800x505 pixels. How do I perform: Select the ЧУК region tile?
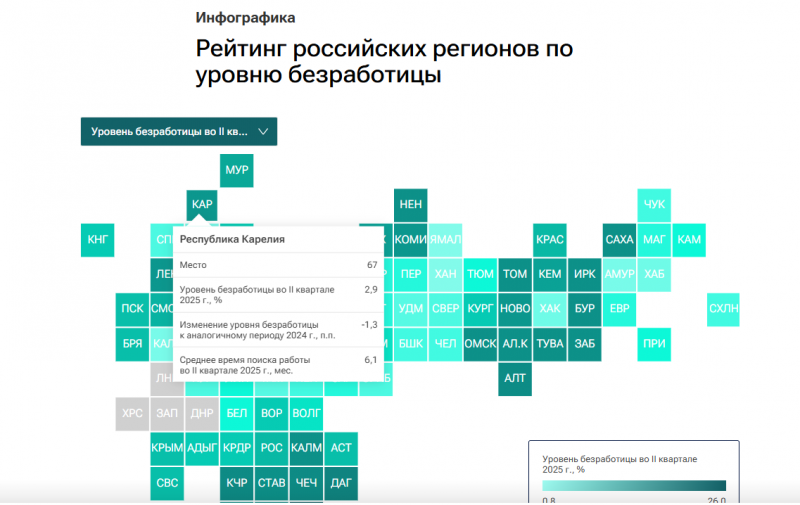click(654, 205)
